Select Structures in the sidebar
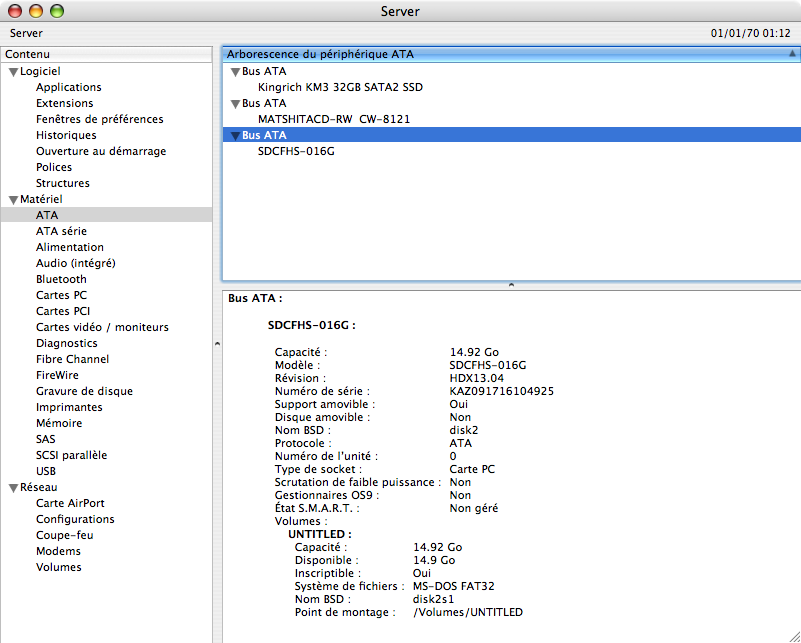Screen dimensions: 801x643 [x=62, y=183]
